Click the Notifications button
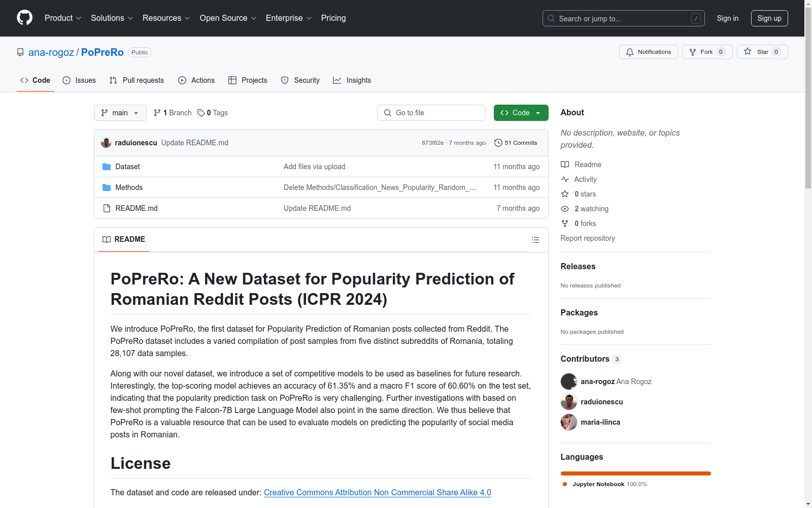The height and width of the screenshot is (508, 812). (x=649, y=52)
